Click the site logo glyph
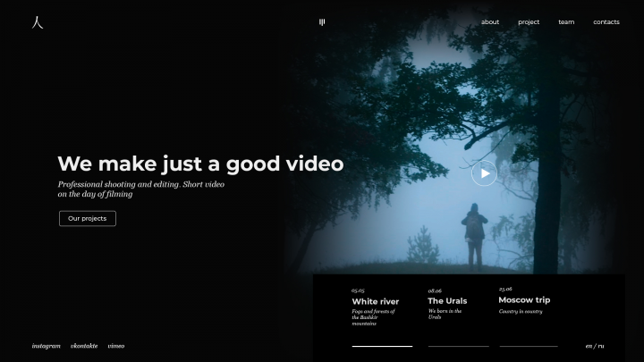Screen dimensions: 644x362 pos(38,22)
